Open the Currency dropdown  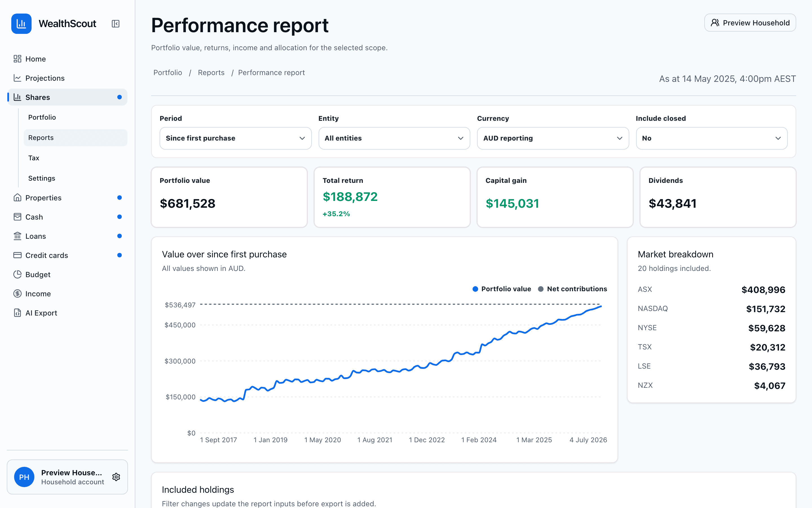[553, 138]
